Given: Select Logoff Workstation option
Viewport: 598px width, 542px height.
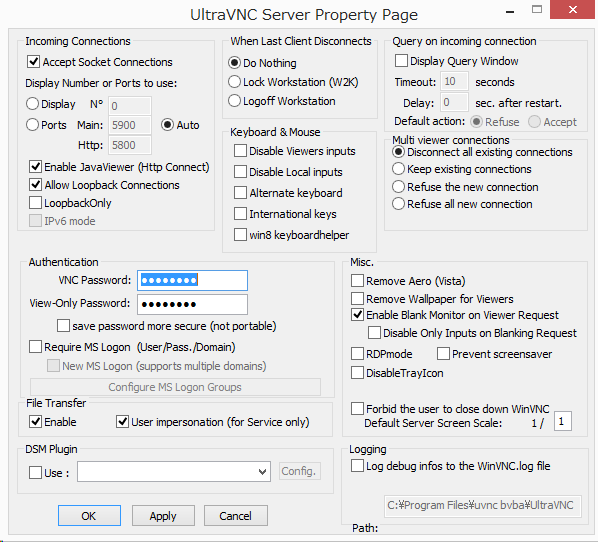Looking at the screenshot, I should point(234,101).
